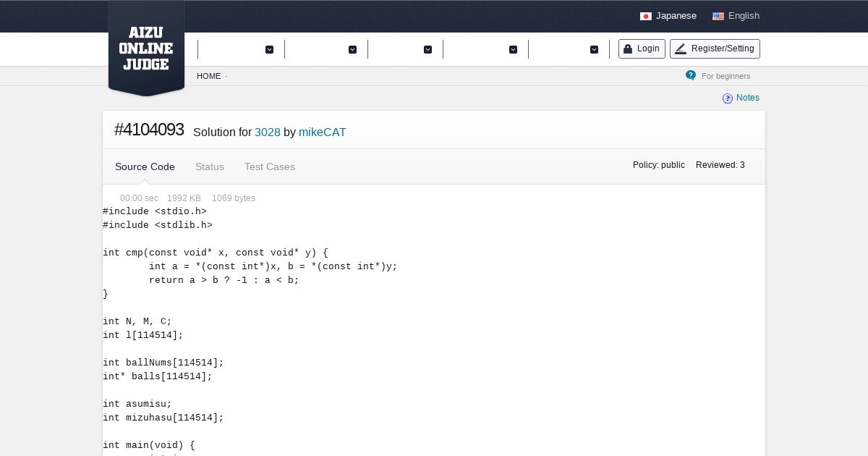868x456 pixels.
Task: Open the first navigation dropdown arrow
Action: click(x=269, y=49)
